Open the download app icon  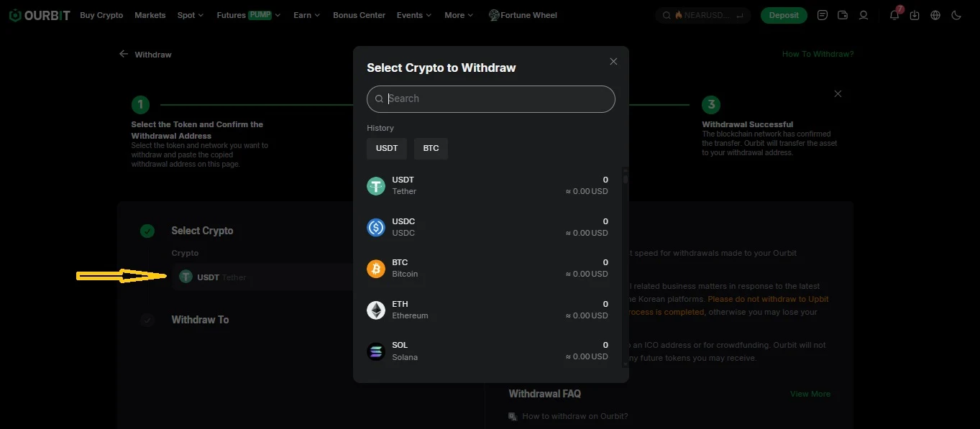click(915, 15)
